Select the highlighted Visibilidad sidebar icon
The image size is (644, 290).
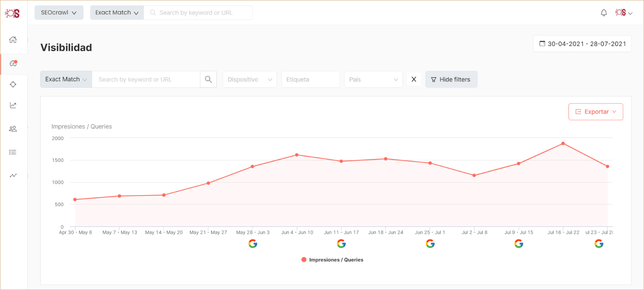13,63
